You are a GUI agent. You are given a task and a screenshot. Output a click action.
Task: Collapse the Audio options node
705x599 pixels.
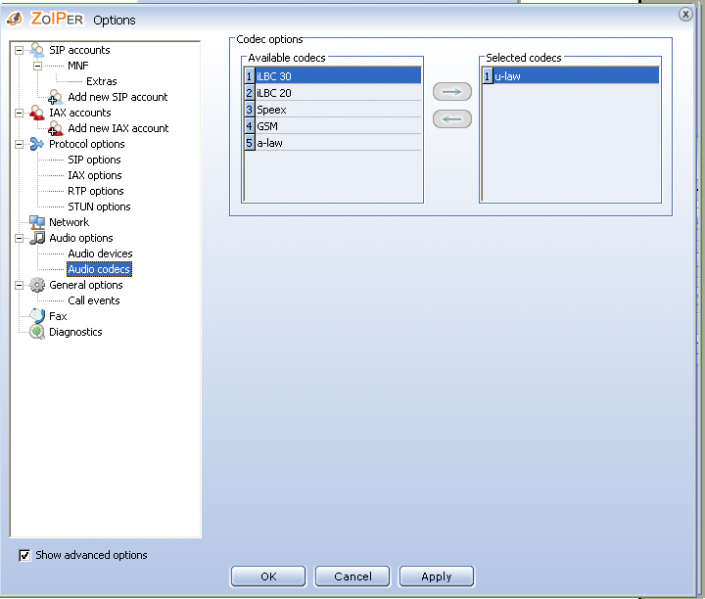click(19, 238)
